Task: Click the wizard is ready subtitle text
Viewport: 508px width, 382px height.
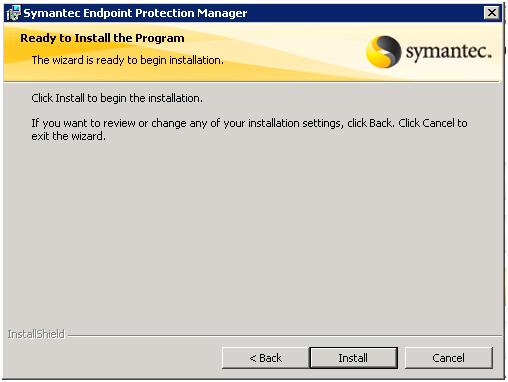Action: point(128,60)
